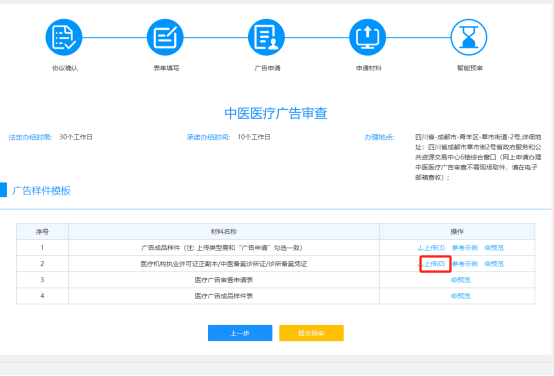Click the 协议确认 step icon
The image size is (554, 376).
pyautogui.click(x=64, y=37)
